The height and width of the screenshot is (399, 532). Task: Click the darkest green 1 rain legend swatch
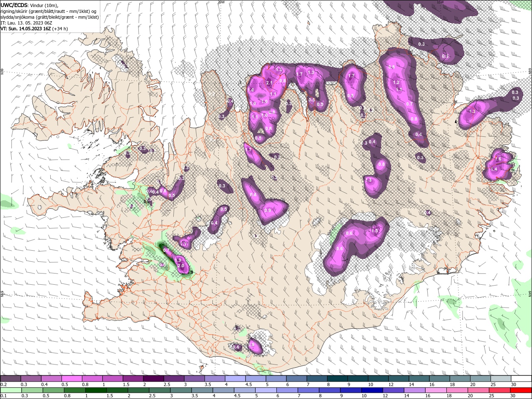point(96,390)
